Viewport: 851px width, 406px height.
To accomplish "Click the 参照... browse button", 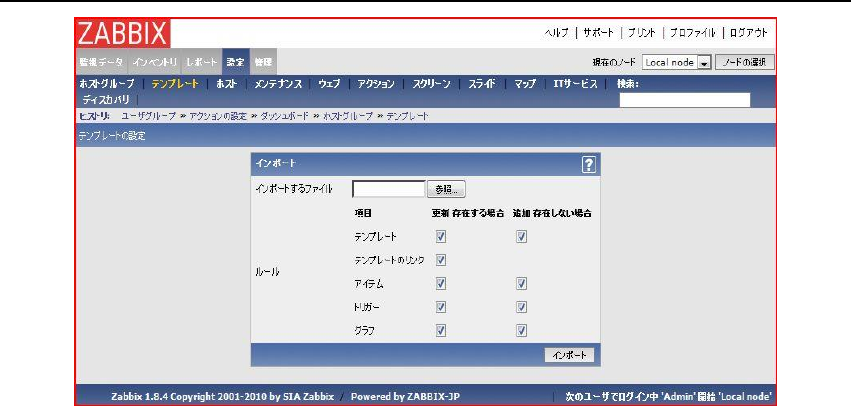I will coord(447,189).
